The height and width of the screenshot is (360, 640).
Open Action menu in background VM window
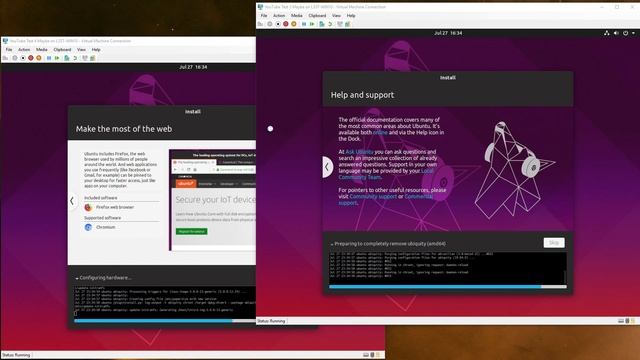24,49
